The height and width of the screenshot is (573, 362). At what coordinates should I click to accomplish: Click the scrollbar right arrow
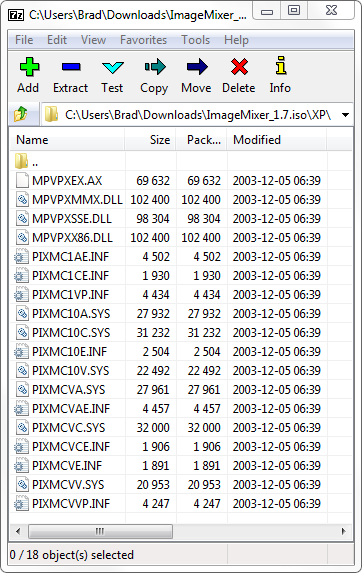pos(343,531)
